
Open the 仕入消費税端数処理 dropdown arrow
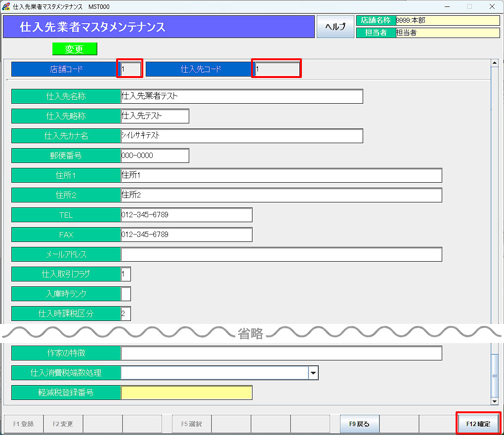coord(313,373)
